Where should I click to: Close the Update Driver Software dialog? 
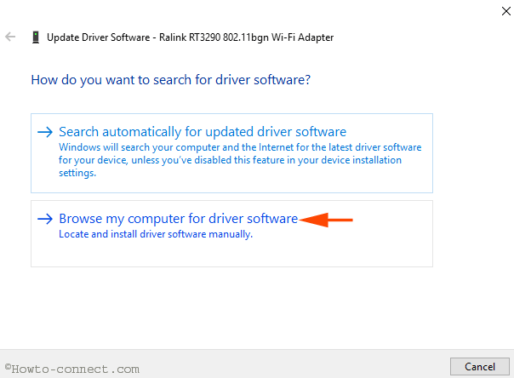(506, 11)
